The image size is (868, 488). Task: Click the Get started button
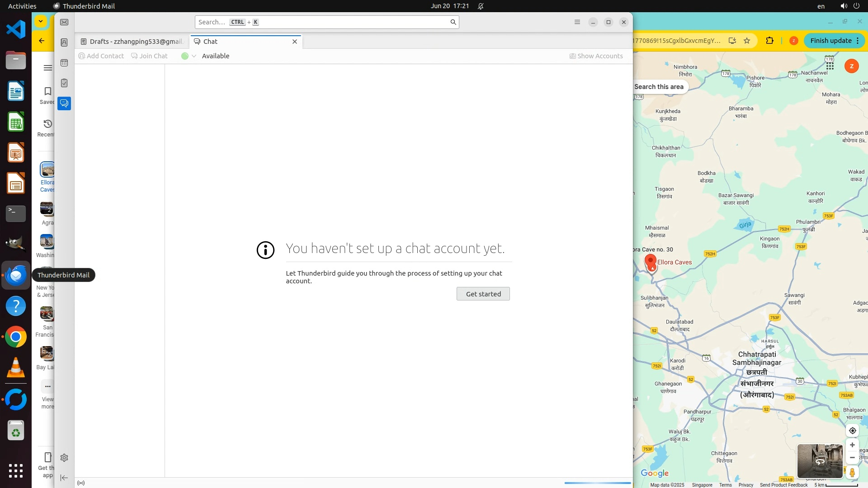(x=483, y=294)
